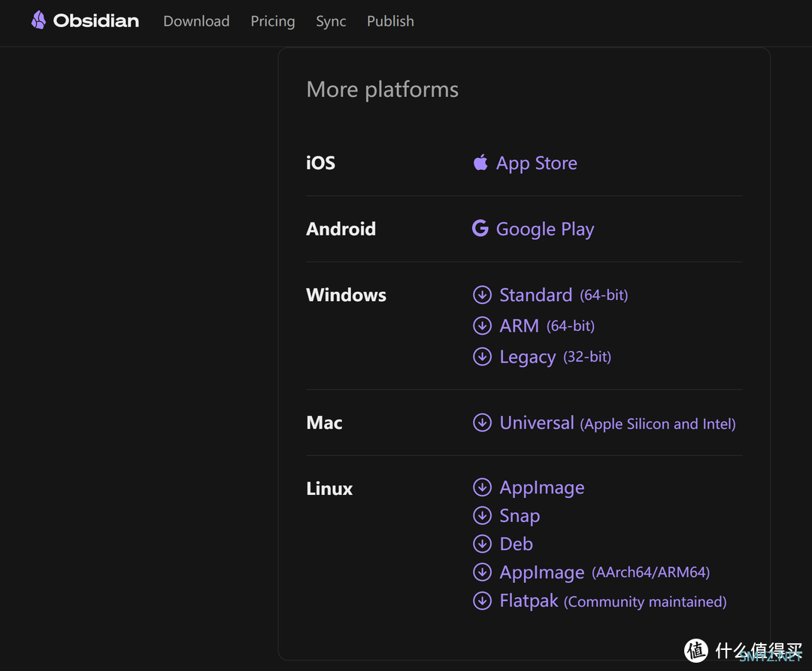Download the Linux Snap package
Image resolution: width=812 pixels, height=671 pixels.
520,516
